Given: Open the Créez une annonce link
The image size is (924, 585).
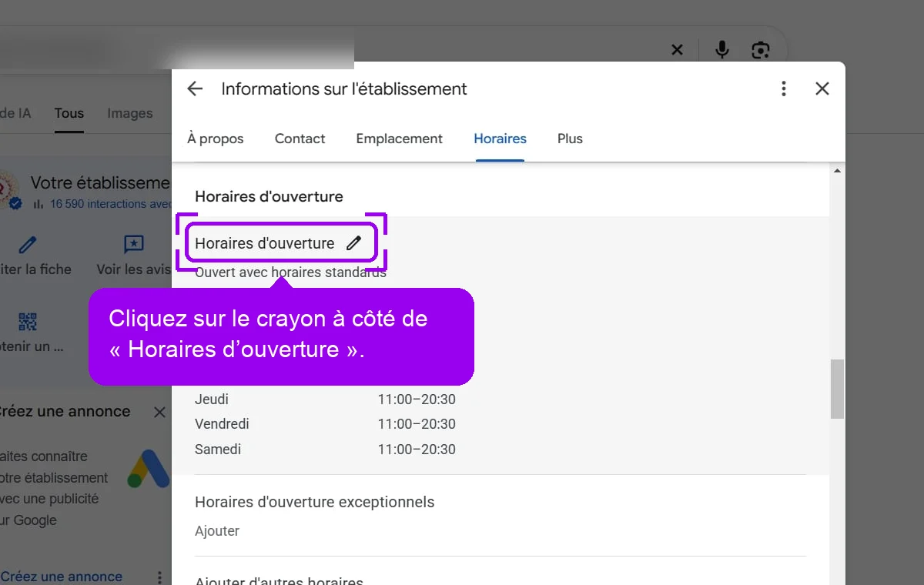Looking at the screenshot, I should [x=62, y=577].
